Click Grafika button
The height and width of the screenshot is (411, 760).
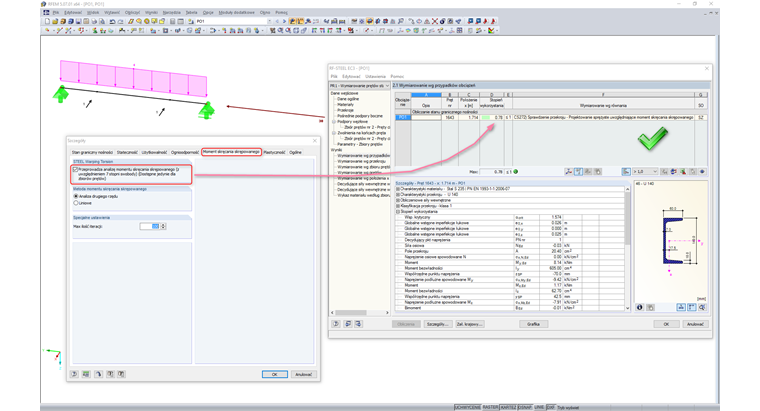533,324
